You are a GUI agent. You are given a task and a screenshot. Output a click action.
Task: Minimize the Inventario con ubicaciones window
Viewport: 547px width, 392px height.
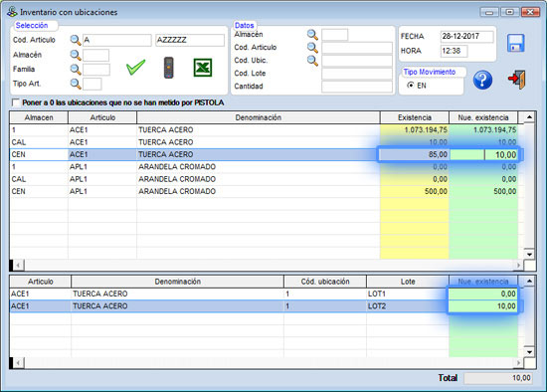[489, 12]
